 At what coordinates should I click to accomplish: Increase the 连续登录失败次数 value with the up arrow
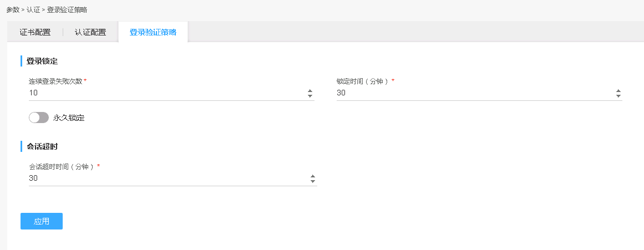point(310,90)
